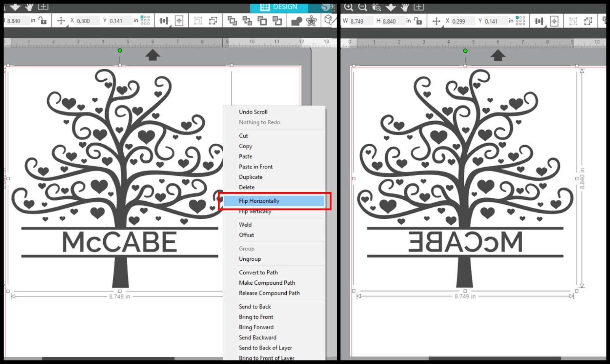This screenshot has height=364, width=610.
Task: Click Fit to Page icon in left window
Action: click(x=43, y=6)
